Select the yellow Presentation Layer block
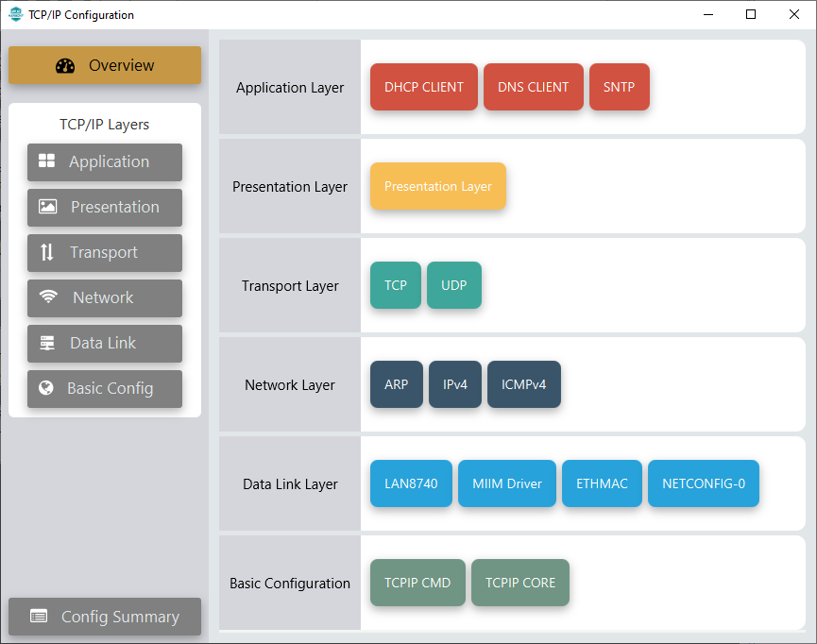 (437, 186)
